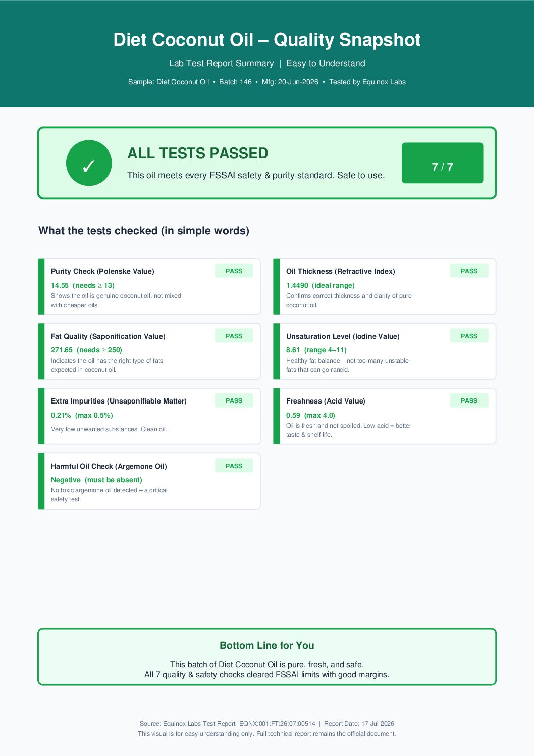Click PASS badge on Freshness card

tap(469, 400)
